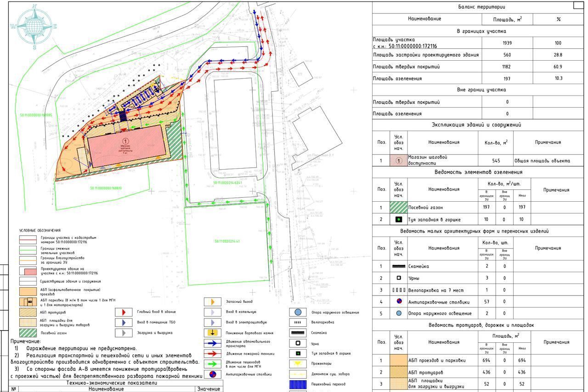Select the emergency exit orange arrow legend symbol

(212, 302)
